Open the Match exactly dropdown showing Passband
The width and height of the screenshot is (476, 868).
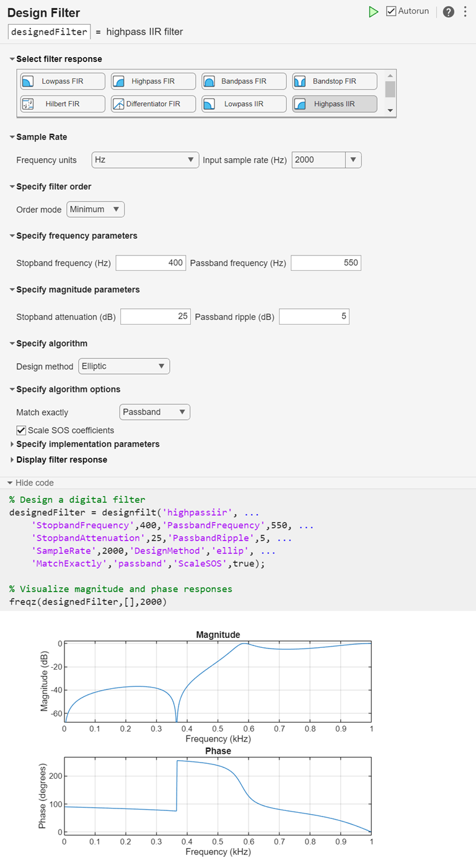coord(154,412)
